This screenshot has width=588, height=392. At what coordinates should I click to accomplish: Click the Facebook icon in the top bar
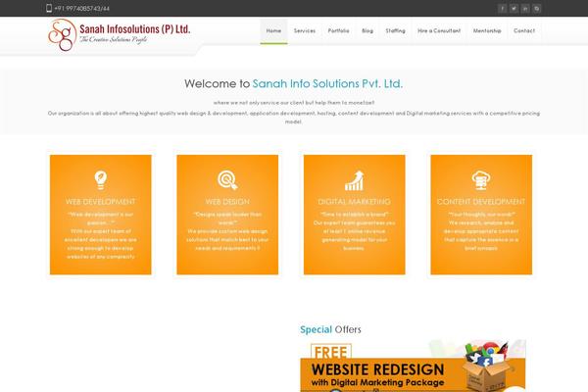pos(502,8)
